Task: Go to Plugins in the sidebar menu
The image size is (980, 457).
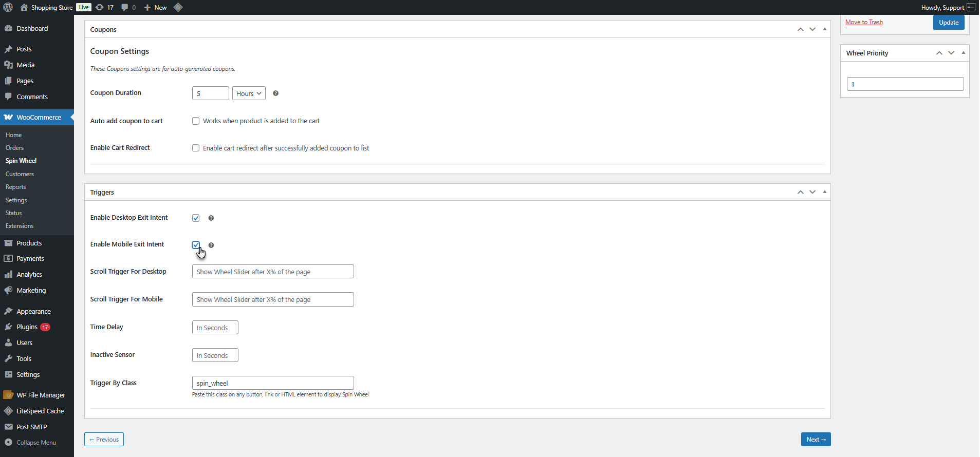Action: coord(27,327)
